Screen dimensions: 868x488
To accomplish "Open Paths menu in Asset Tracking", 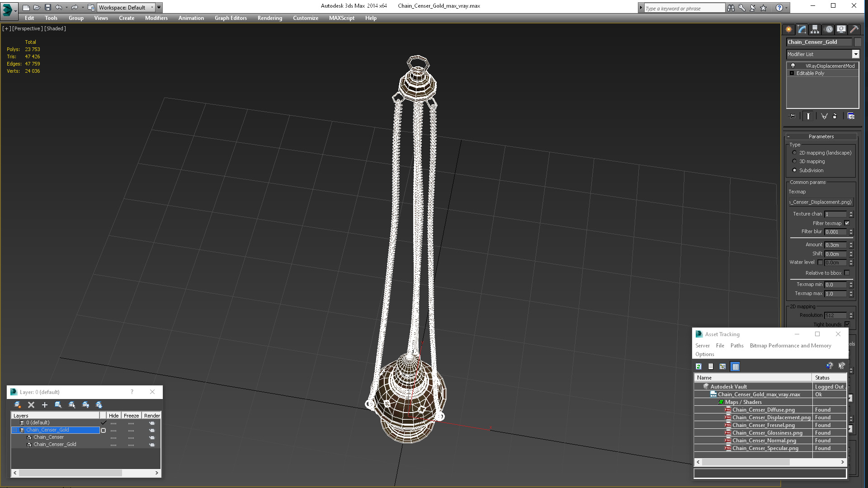I will (736, 346).
